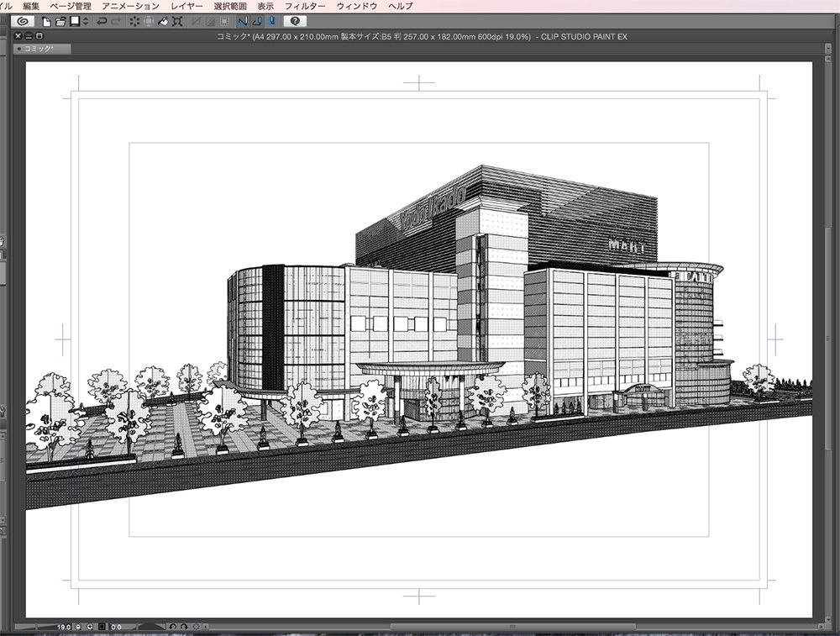Click Invert Selected Area icon
The image size is (840, 636).
(x=210, y=22)
